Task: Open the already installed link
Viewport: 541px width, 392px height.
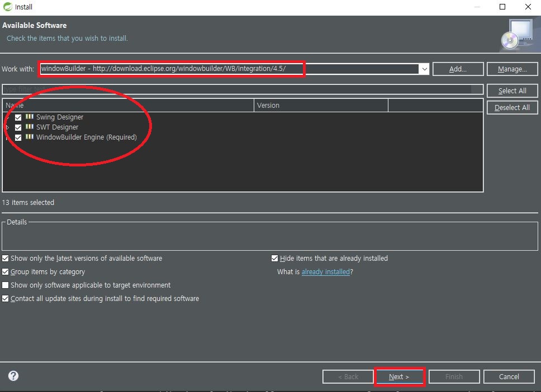Action: click(x=326, y=272)
